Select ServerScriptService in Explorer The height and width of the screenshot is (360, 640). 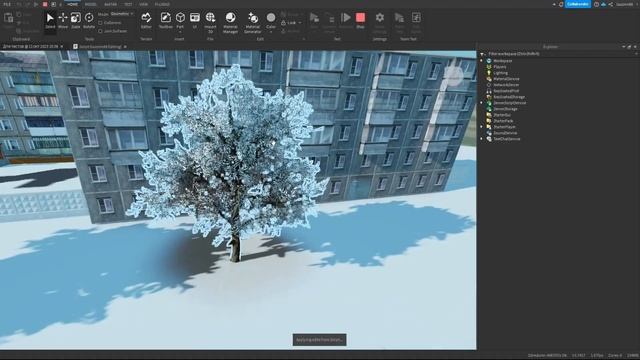(x=509, y=103)
